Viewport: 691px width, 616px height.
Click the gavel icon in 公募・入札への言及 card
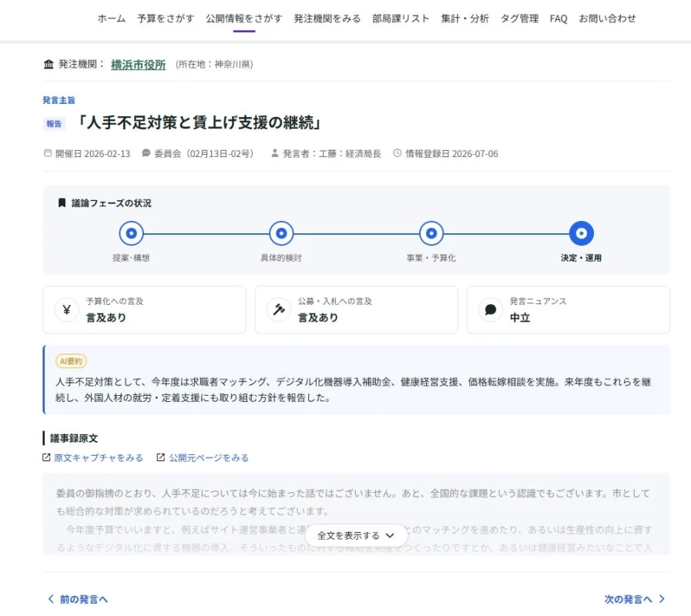[x=279, y=310]
